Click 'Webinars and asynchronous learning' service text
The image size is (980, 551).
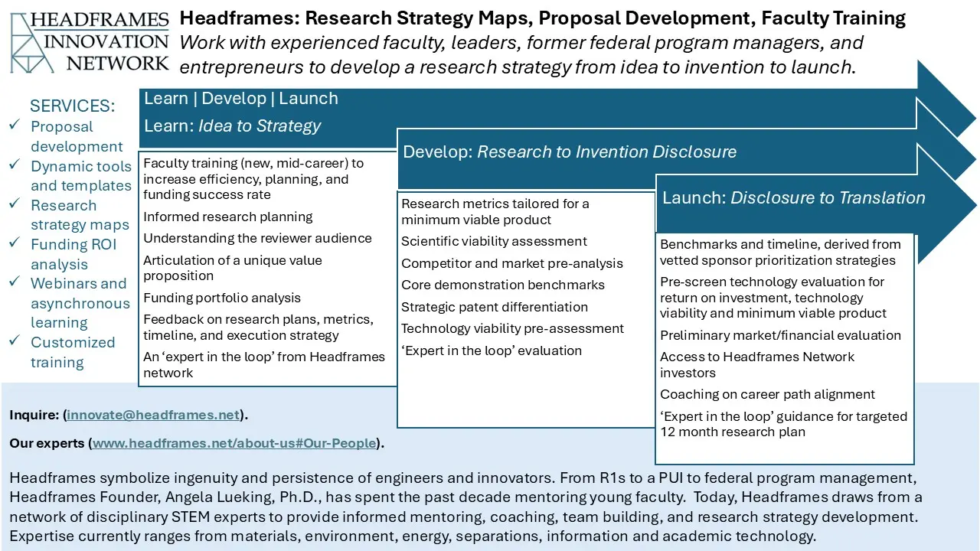pos(80,303)
